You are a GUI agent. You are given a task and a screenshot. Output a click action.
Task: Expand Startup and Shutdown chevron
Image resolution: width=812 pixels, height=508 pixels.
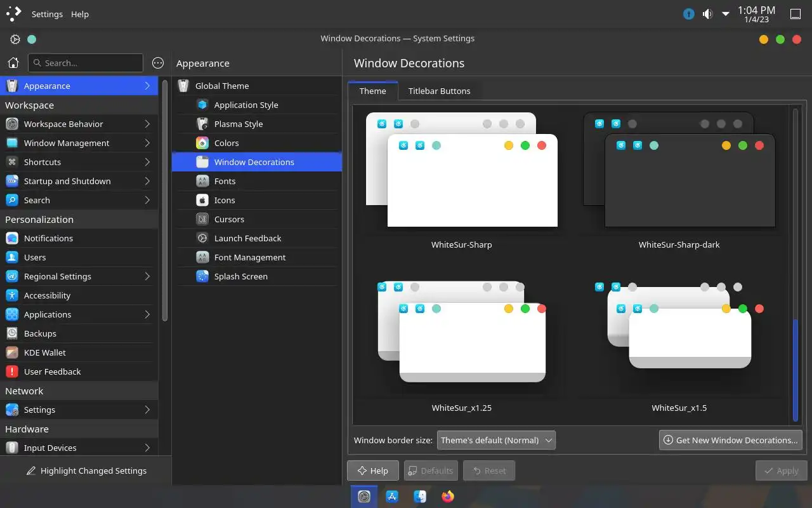click(x=147, y=181)
